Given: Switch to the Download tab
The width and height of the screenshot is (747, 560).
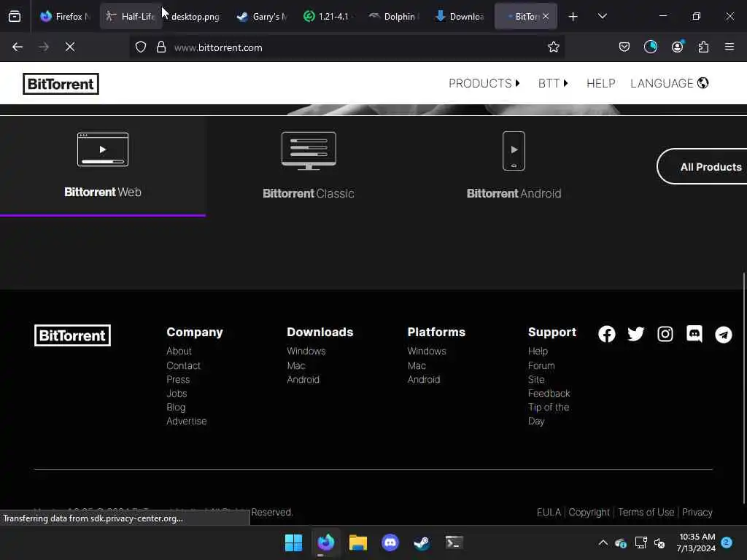Looking at the screenshot, I should 460,16.
